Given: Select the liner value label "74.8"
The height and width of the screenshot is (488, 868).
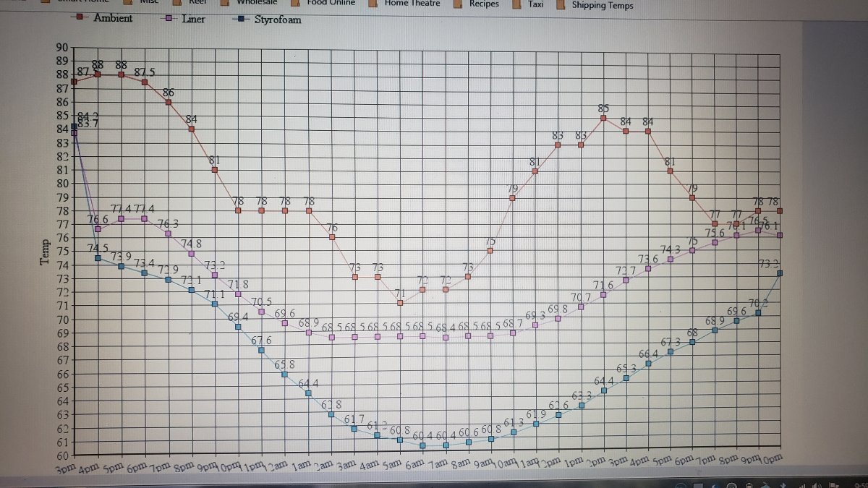Looking at the screenshot, I should point(192,243).
